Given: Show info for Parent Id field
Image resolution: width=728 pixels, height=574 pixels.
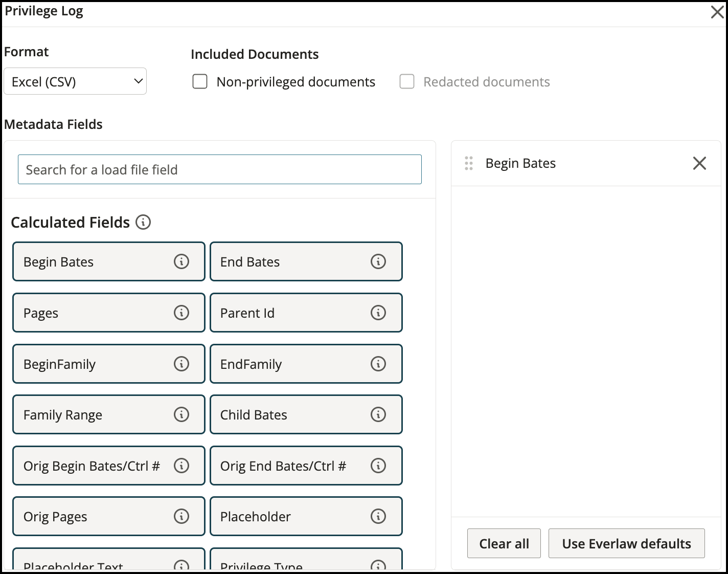Looking at the screenshot, I should (378, 313).
